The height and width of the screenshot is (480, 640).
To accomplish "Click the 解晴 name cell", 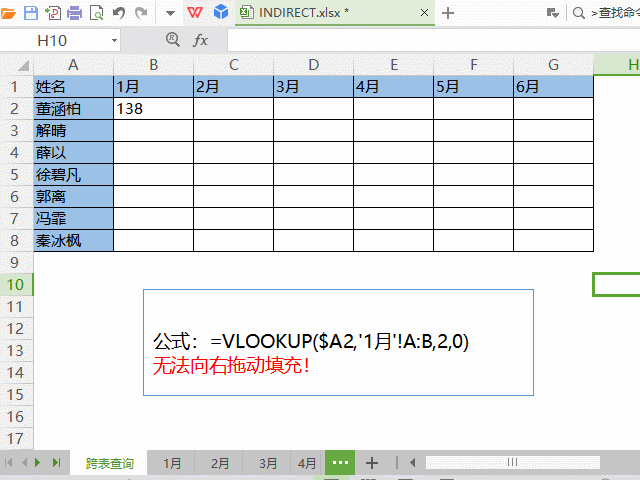I will (x=73, y=131).
